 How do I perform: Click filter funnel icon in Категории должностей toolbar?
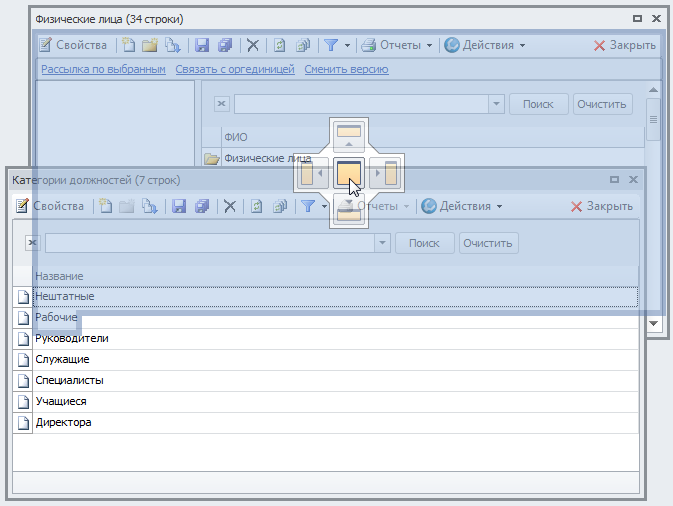click(x=309, y=206)
